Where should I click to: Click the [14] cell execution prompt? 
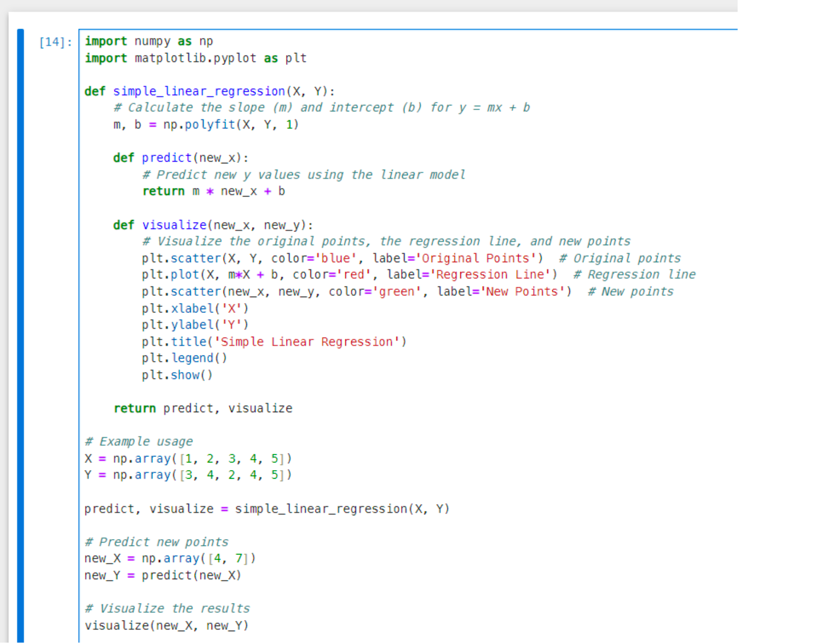pos(55,42)
